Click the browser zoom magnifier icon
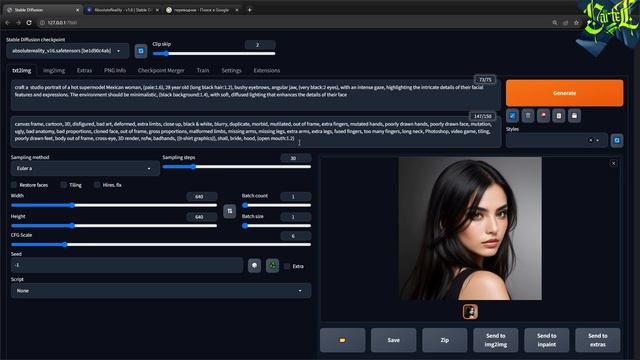The width and height of the screenshot is (640, 360). [555, 23]
